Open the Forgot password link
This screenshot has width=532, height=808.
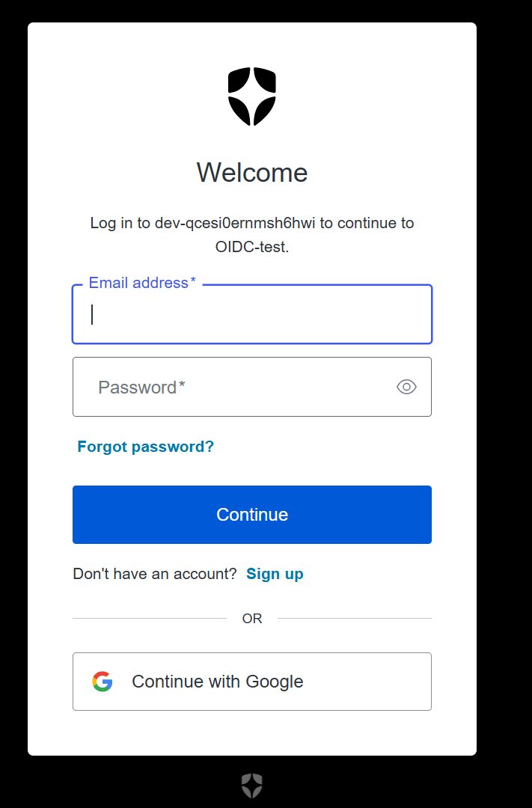click(145, 447)
